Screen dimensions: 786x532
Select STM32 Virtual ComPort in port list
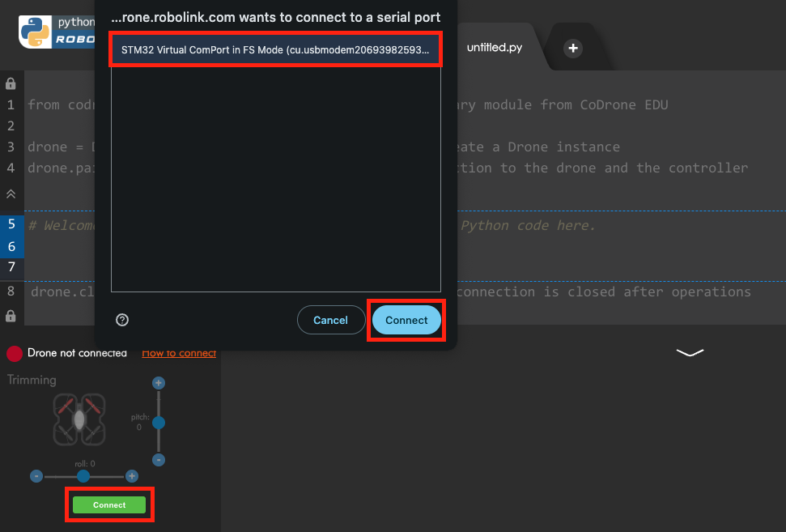pos(275,49)
